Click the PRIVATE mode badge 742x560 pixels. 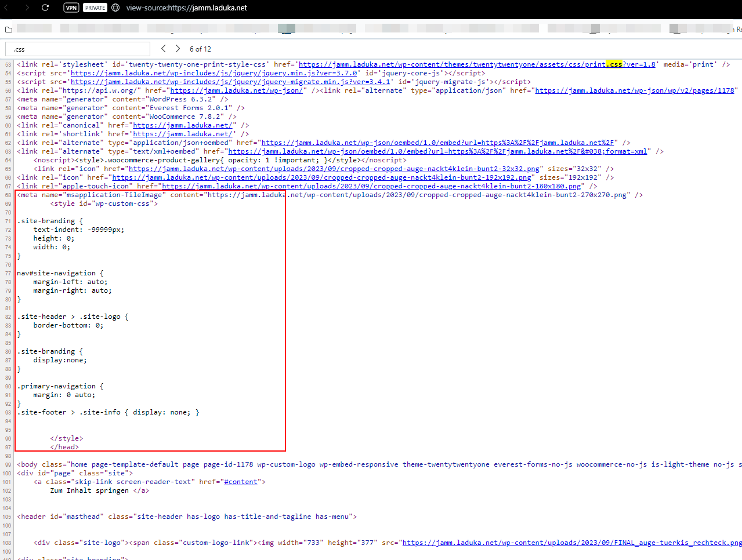pos(95,8)
